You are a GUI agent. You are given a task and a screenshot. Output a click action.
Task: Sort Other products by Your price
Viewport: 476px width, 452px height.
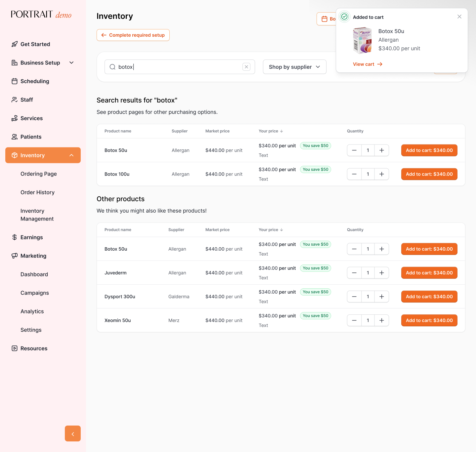pyautogui.click(x=271, y=229)
